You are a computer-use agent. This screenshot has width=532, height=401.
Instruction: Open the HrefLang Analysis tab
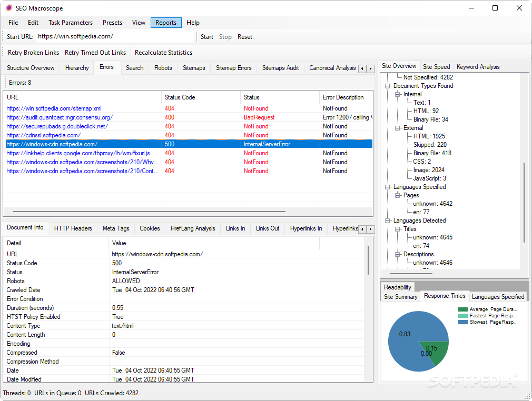(x=193, y=228)
